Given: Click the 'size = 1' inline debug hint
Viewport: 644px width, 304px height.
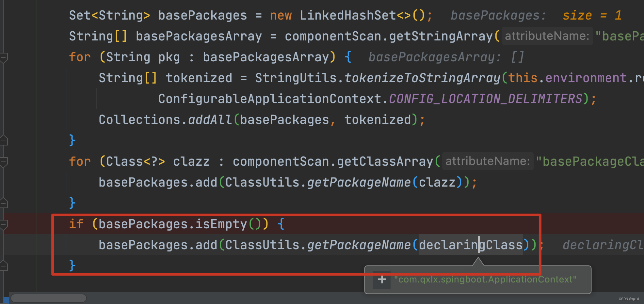Looking at the screenshot, I should coord(592,15).
